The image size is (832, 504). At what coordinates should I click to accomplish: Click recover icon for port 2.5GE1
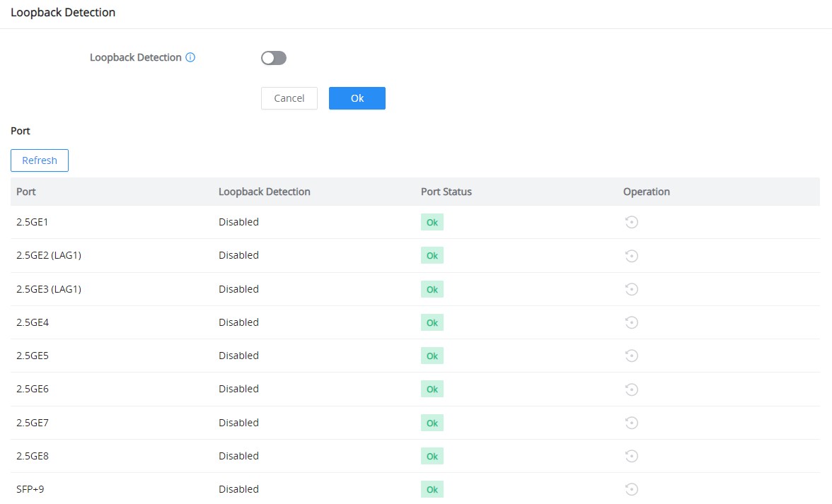click(x=631, y=222)
